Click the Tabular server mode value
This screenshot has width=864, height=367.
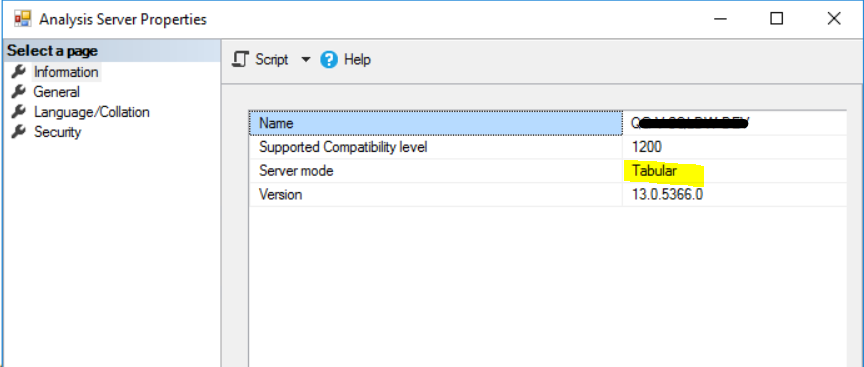tap(654, 171)
